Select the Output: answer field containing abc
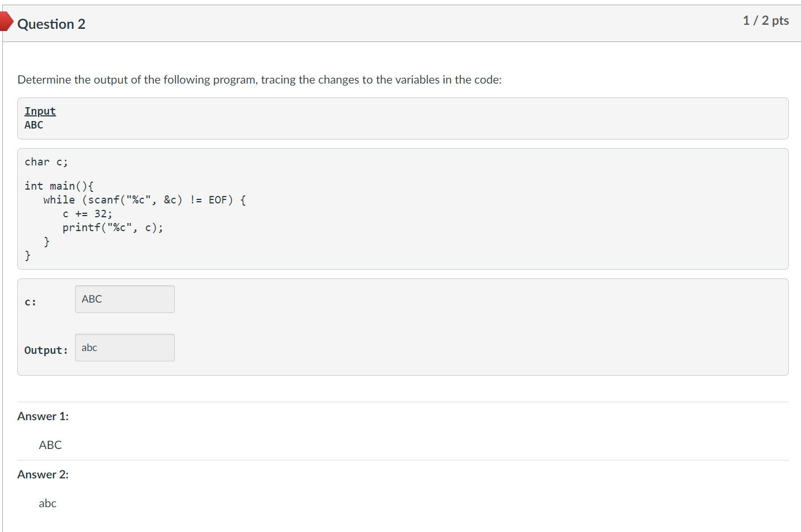 coord(124,347)
